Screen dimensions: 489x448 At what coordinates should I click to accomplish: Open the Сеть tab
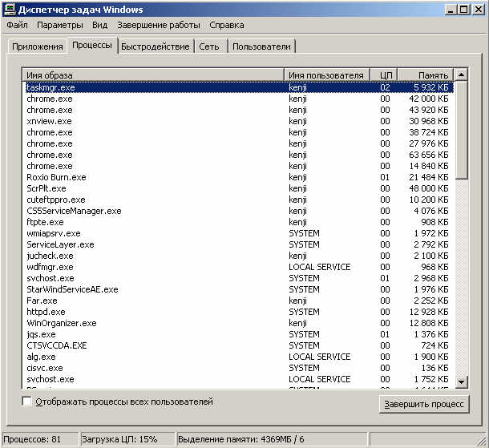pyautogui.click(x=209, y=46)
